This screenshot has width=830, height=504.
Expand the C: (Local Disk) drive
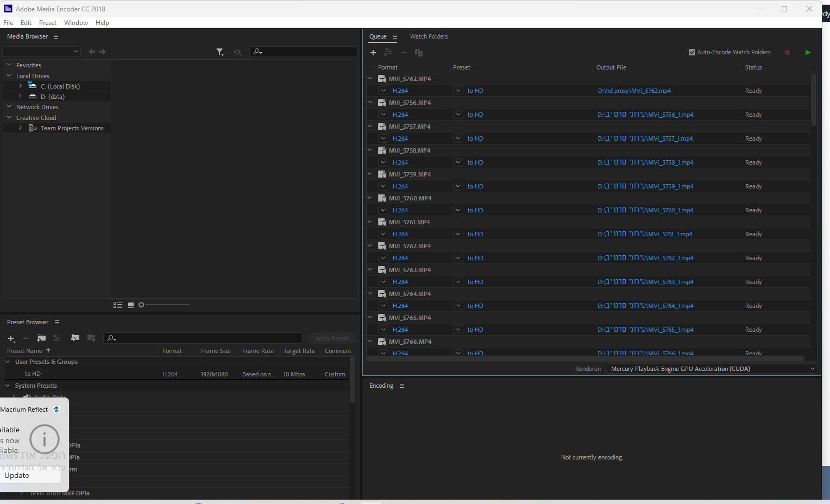tap(21, 86)
